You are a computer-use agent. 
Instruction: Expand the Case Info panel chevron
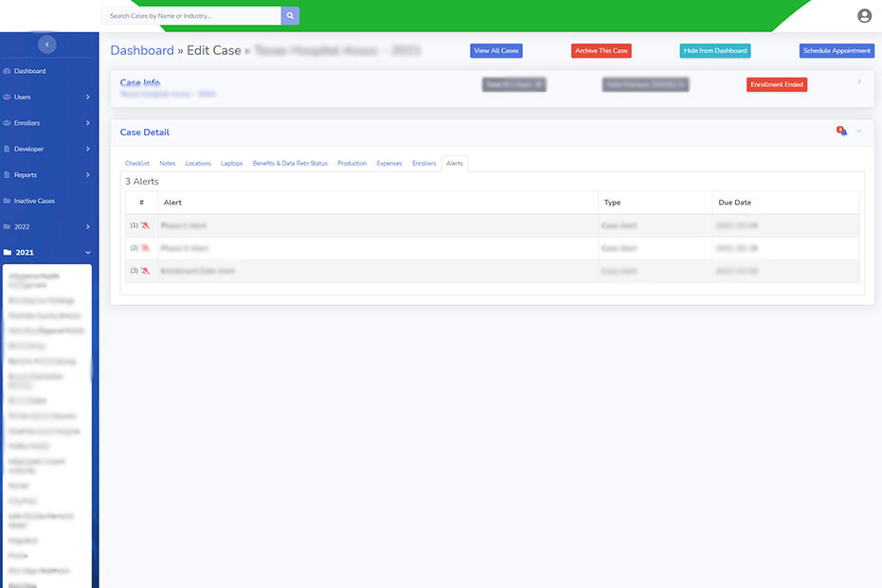[x=859, y=82]
